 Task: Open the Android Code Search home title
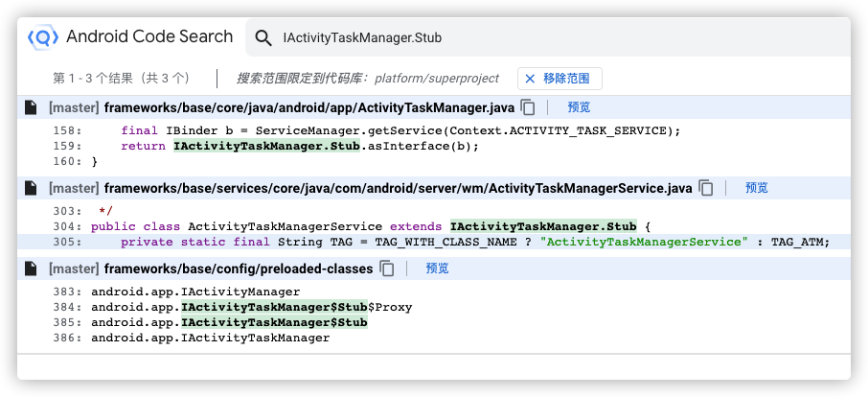[x=149, y=36]
